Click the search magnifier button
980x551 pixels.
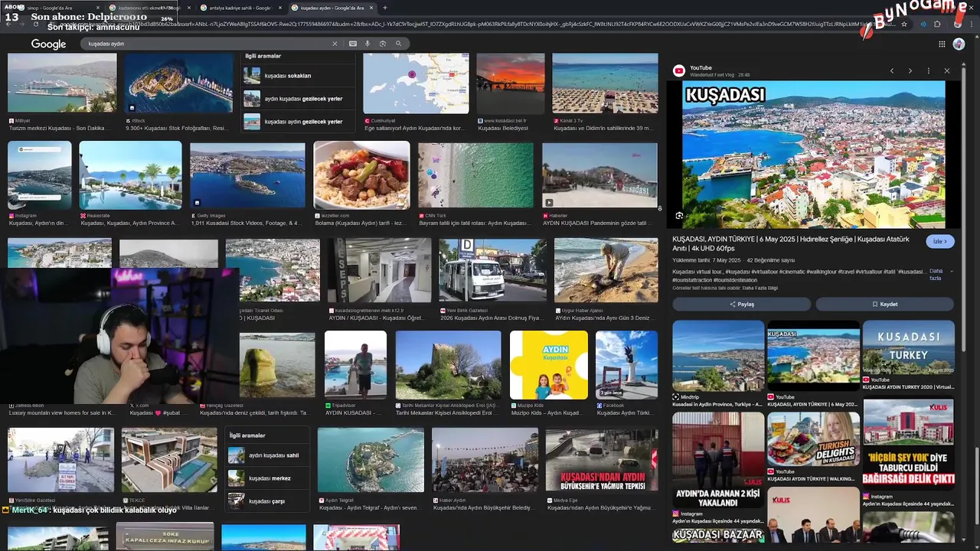398,44
